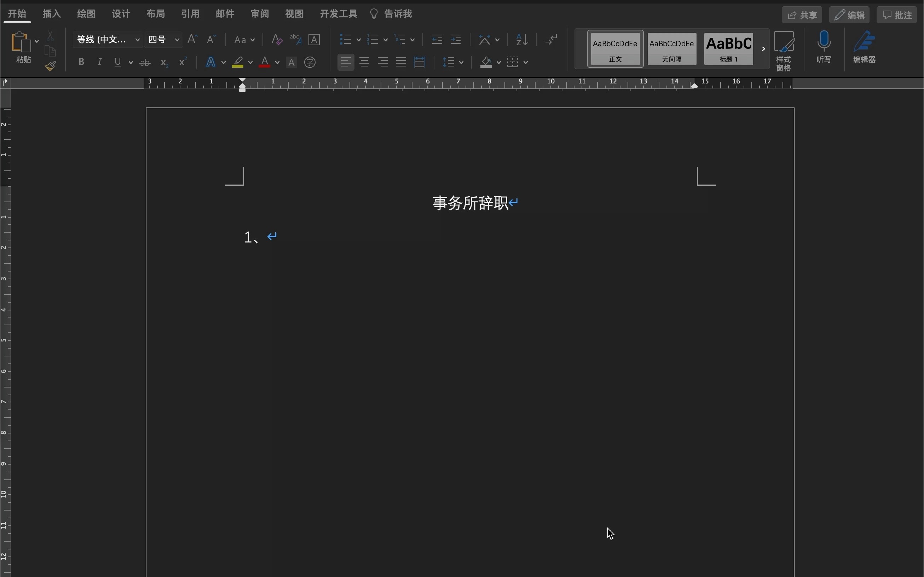This screenshot has height=577, width=924.
Task: Decrease paragraph indent
Action: (x=437, y=39)
